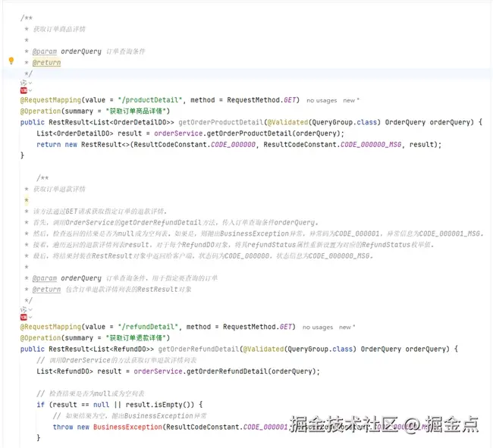Image resolution: width=493 pixels, height=448 pixels.
Task: Click @RequestMapping on the /productDetail line
Action: (51, 100)
